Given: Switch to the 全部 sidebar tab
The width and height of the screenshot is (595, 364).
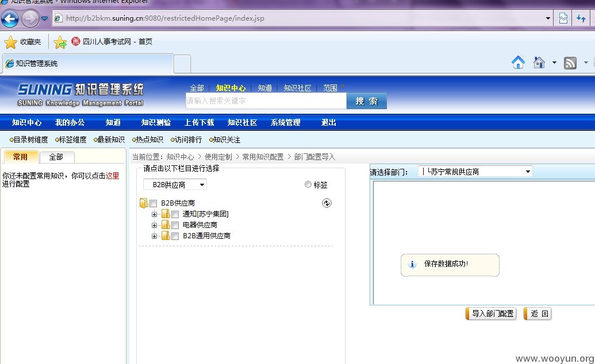Looking at the screenshot, I should (x=56, y=157).
